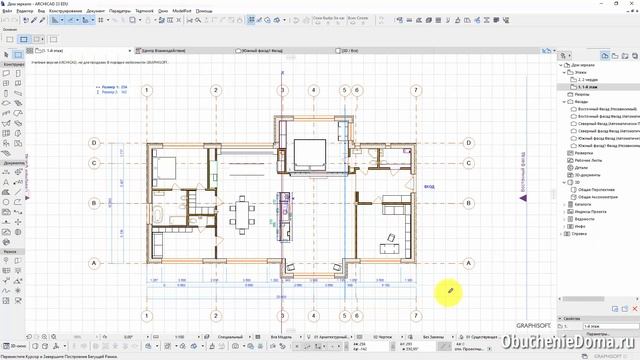Open the Документ menu
Viewport: 640px width, 360px height.
[x=96, y=11]
